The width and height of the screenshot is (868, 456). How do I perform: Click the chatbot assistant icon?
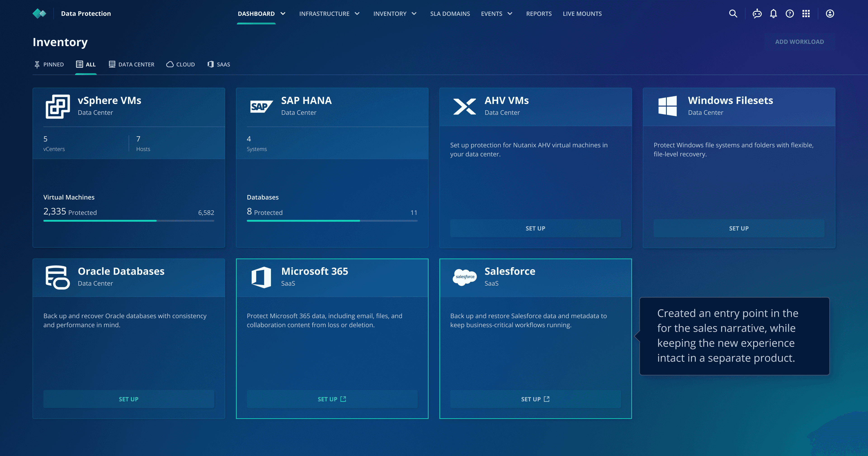tap(757, 14)
